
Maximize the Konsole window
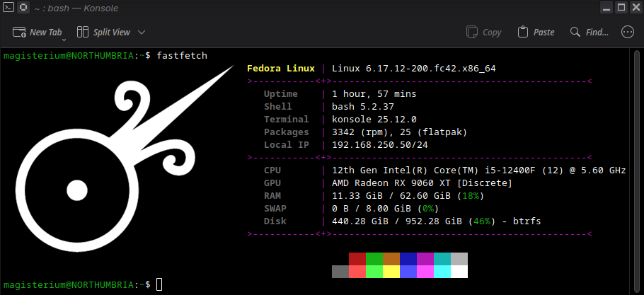pos(621,7)
